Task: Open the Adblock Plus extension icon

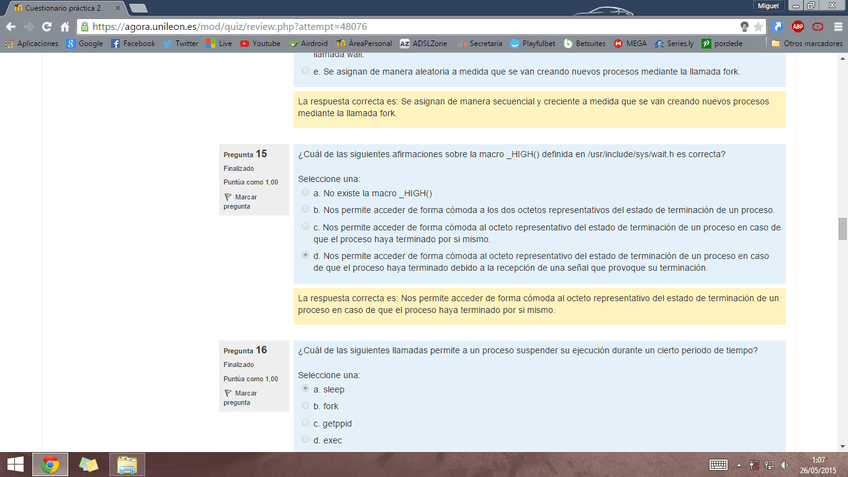Action: [798, 26]
